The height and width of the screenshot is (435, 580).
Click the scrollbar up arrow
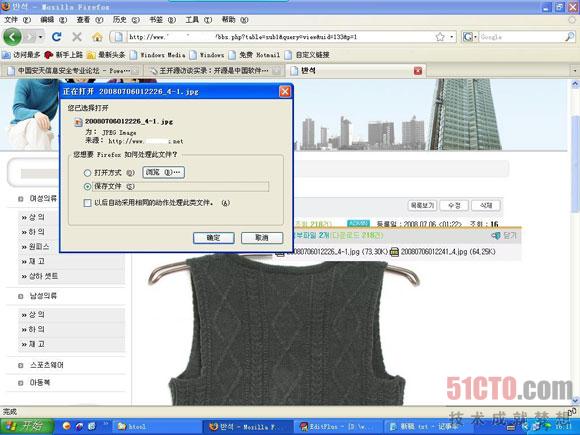(x=576, y=84)
